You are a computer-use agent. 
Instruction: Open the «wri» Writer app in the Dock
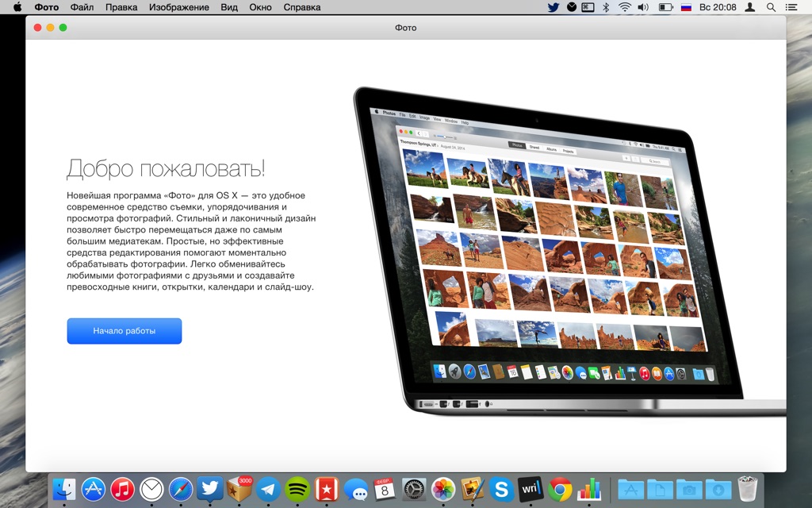pyautogui.click(x=530, y=489)
